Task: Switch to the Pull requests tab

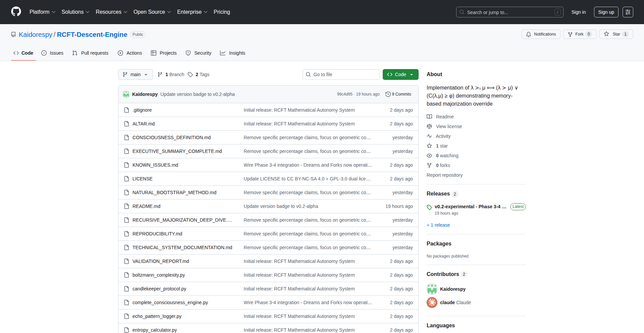Action: [90, 53]
